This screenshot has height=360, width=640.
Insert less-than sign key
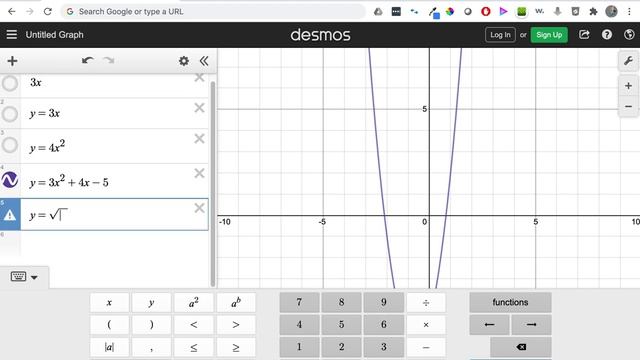(193, 324)
